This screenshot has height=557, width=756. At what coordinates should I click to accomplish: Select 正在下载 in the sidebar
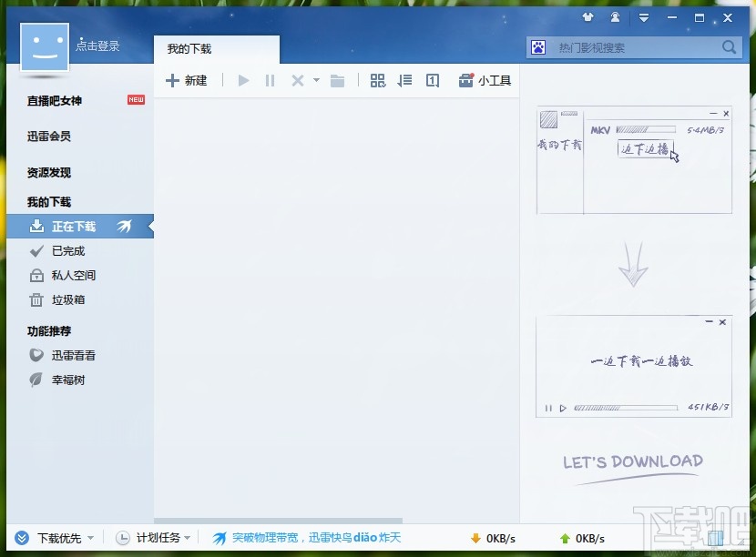[x=80, y=227]
